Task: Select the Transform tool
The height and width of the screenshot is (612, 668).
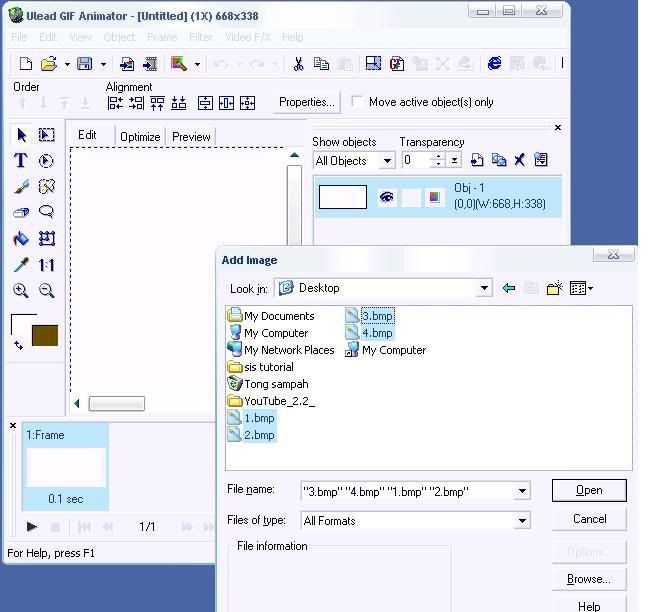Action: click(46, 238)
